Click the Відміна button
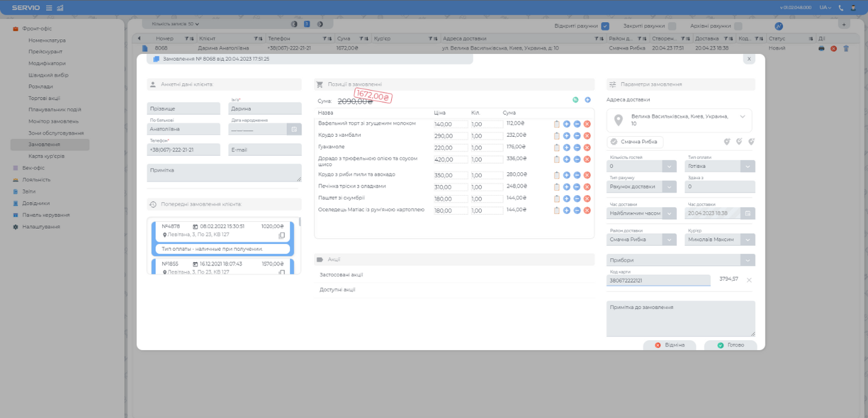The width and height of the screenshot is (868, 418). pos(669,345)
